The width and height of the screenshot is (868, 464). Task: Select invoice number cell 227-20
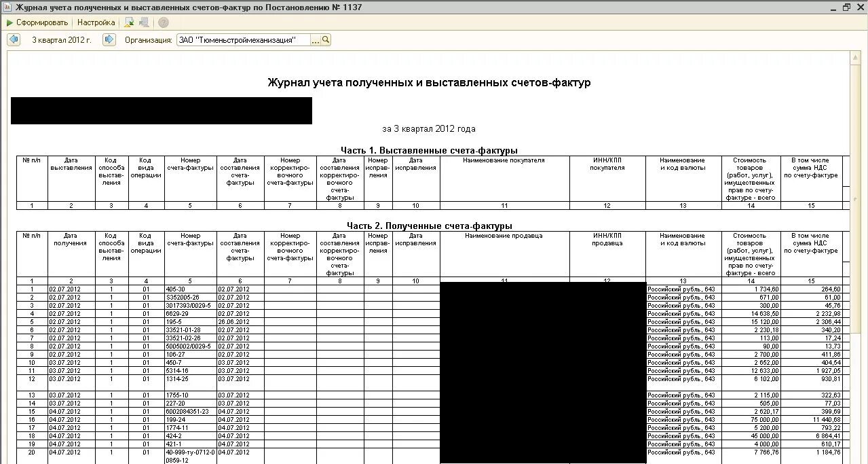191,404
